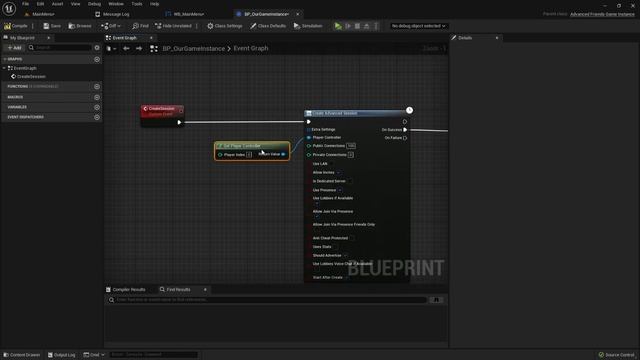The width and height of the screenshot is (640, 360).
Task: Open the Edit menu
Action: click(40, 4)
